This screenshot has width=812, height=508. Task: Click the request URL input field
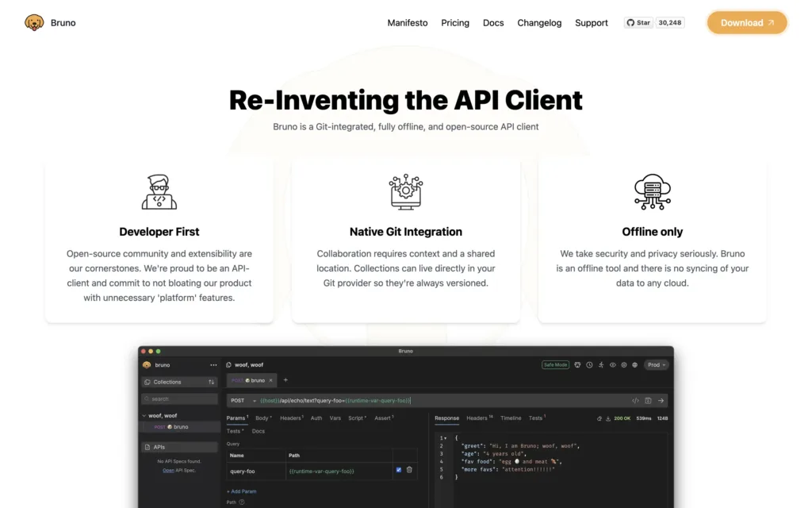point(442,401)
